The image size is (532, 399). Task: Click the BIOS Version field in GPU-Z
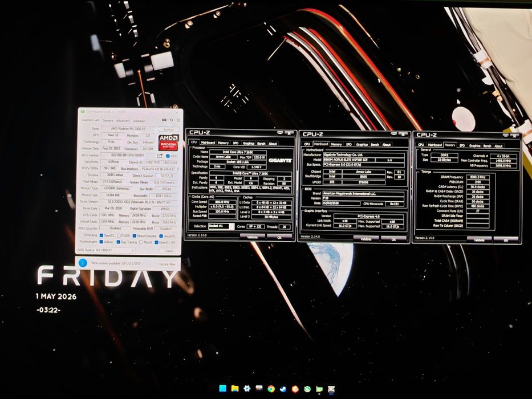[128, 155]
